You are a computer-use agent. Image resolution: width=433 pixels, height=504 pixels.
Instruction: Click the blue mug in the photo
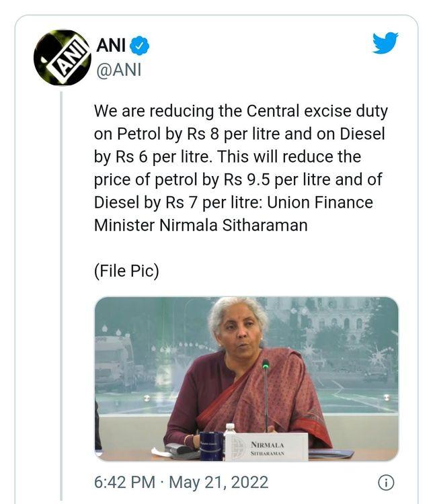[x=209, y=445]
